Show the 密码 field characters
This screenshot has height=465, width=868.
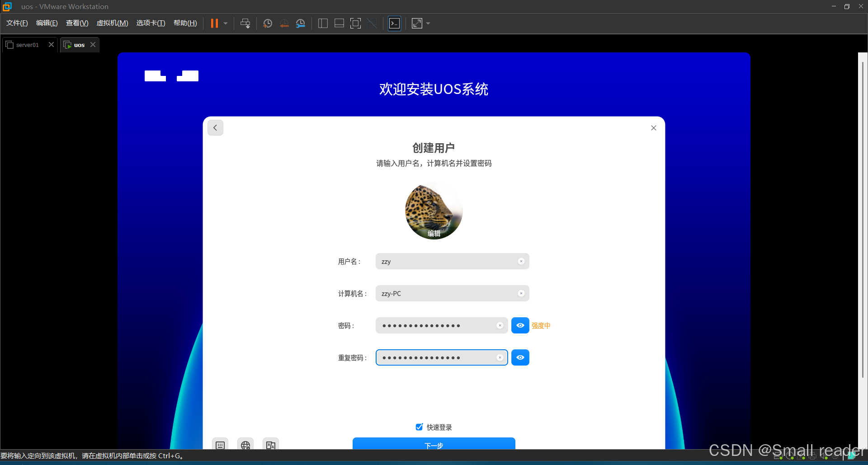coord(520,325)
